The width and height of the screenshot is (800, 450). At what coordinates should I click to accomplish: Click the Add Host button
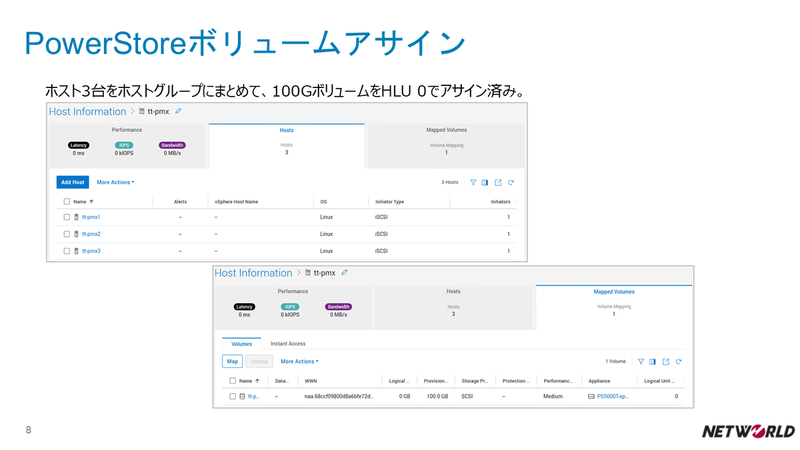[72, 182]
